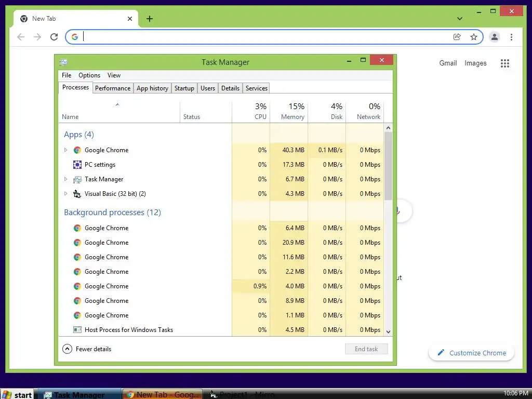Image resolution: width=532 pixels, height=399 pixels.
Task: Click the taskbar clock showing 10:06 PM
Action: tap(515, 393)
